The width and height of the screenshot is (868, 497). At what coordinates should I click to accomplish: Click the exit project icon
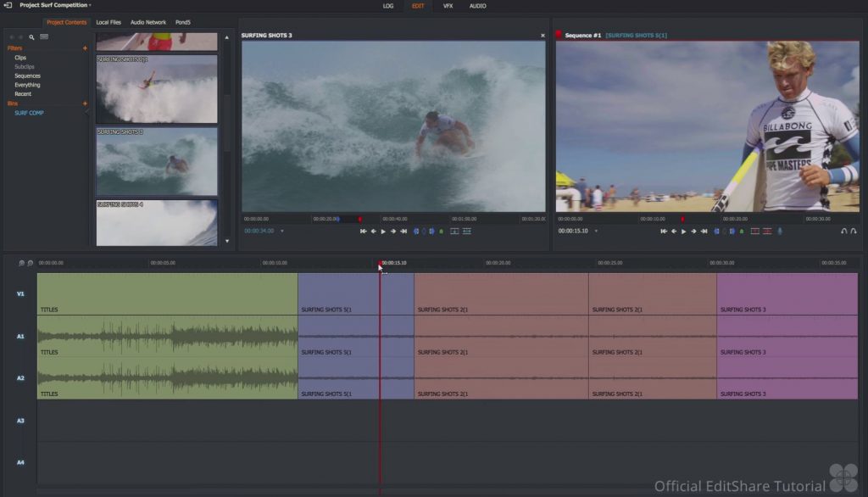[8, 5]
